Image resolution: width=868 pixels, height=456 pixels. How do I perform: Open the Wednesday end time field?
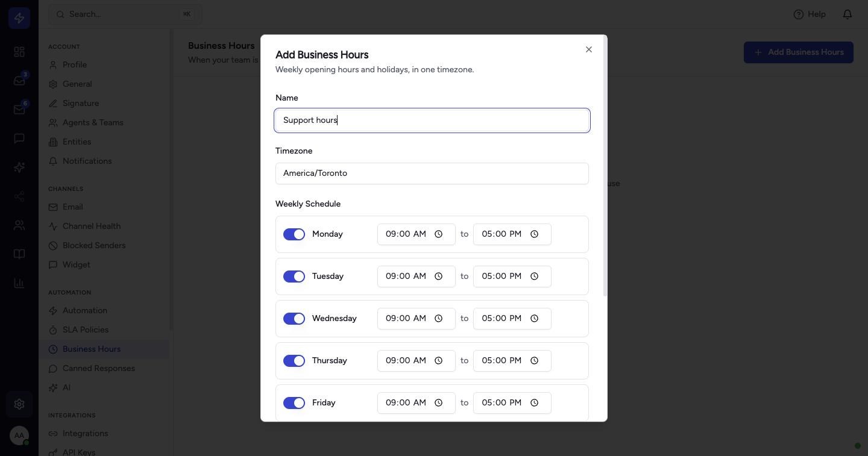pyautogui.click(x=512, y=319)
